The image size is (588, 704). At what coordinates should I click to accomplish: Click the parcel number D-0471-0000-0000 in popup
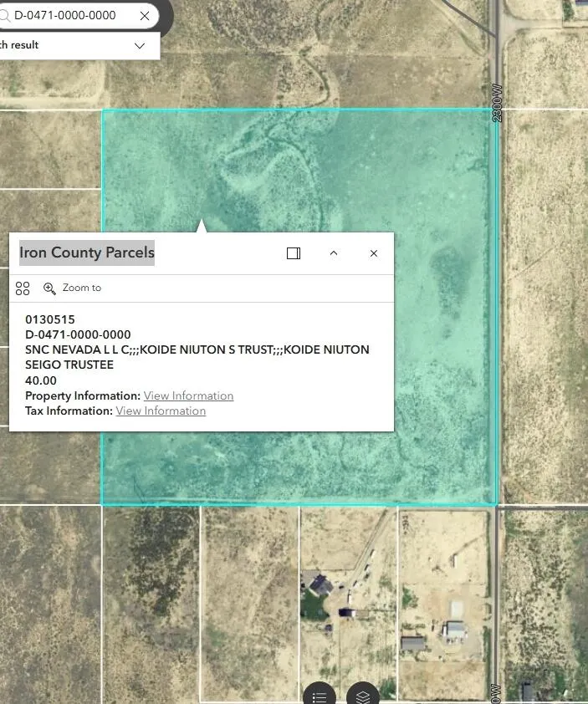coord(78,334)
